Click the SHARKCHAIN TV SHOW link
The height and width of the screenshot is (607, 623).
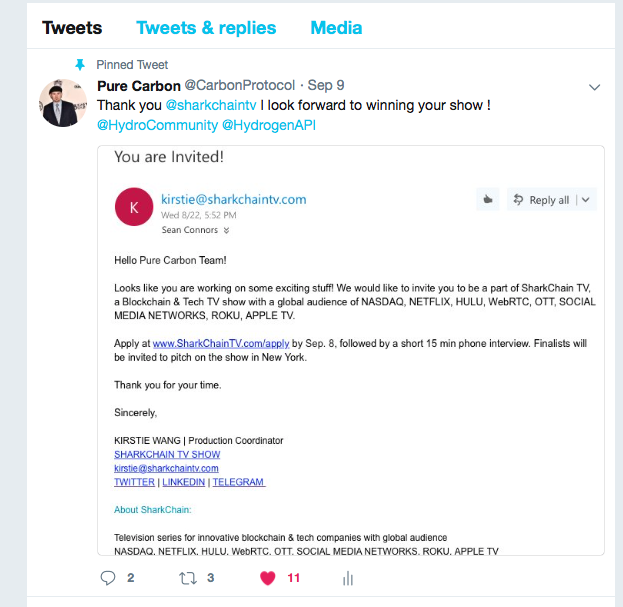[167, 454]
